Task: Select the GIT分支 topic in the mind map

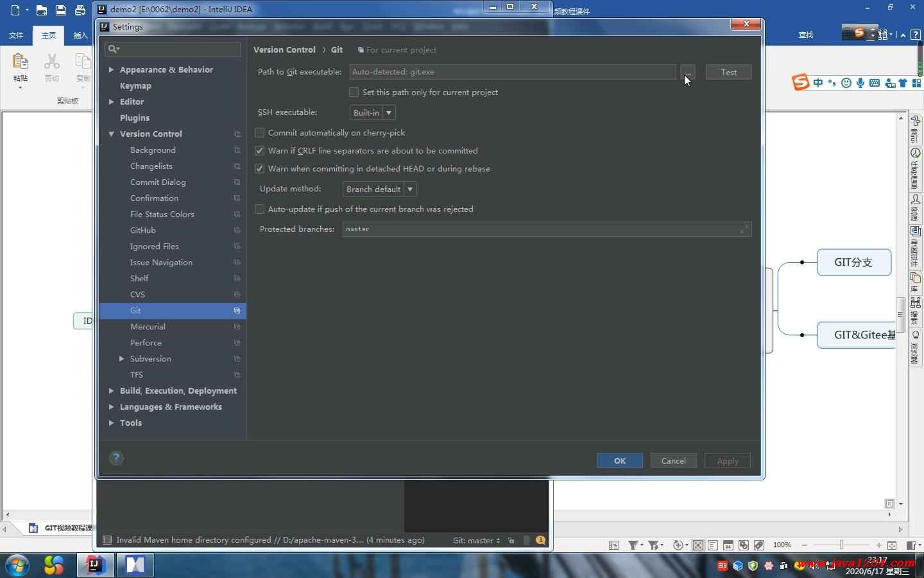Action: pos(853,262)
